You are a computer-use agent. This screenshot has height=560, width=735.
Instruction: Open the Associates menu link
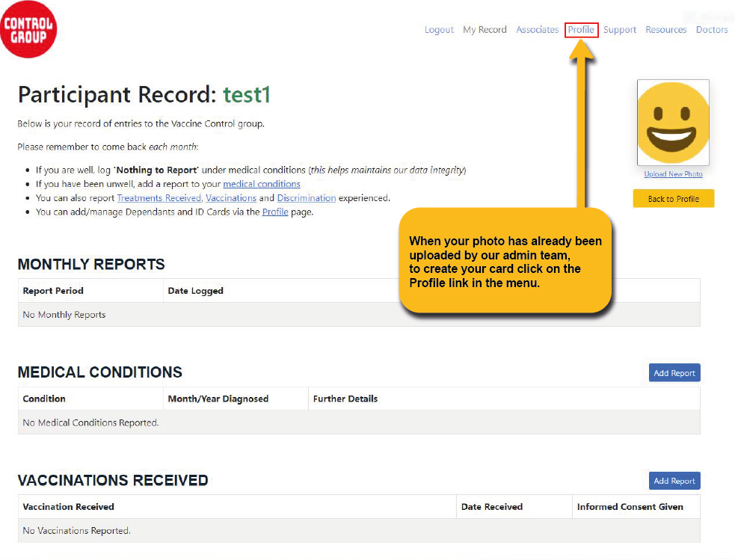coord(537,30)
